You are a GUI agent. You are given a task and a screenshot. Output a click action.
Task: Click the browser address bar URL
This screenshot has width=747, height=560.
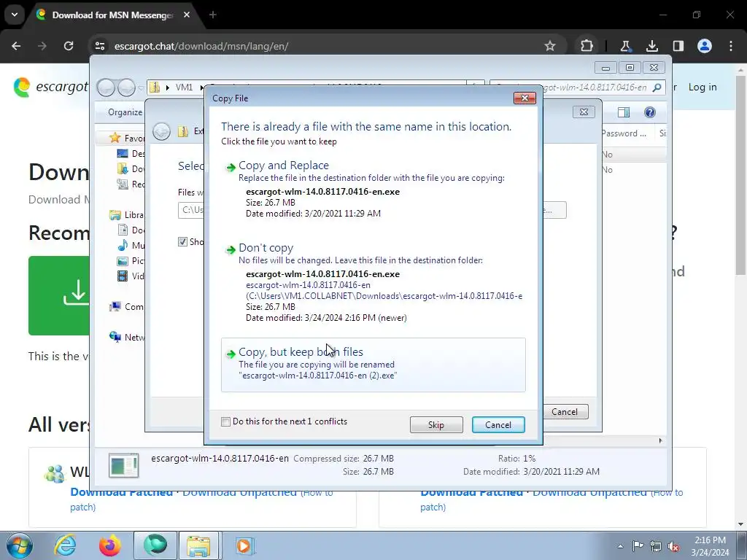201,46
